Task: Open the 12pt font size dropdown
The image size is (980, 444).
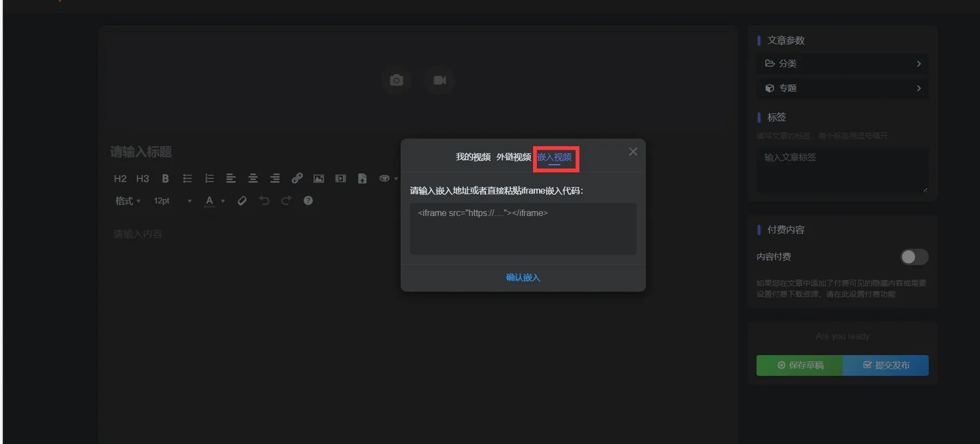Action: tap(172, 201)
